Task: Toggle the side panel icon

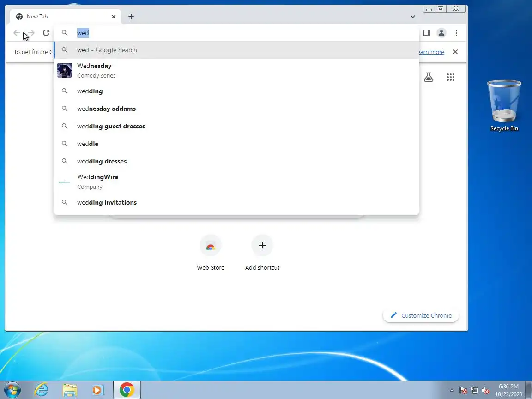Action: 427,33
